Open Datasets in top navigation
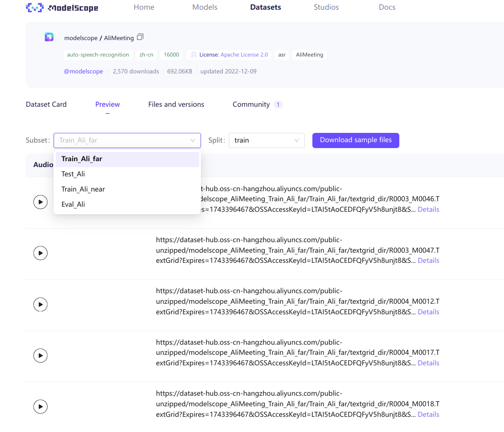Viewport: 504px width, 432px height. [266, 7]
